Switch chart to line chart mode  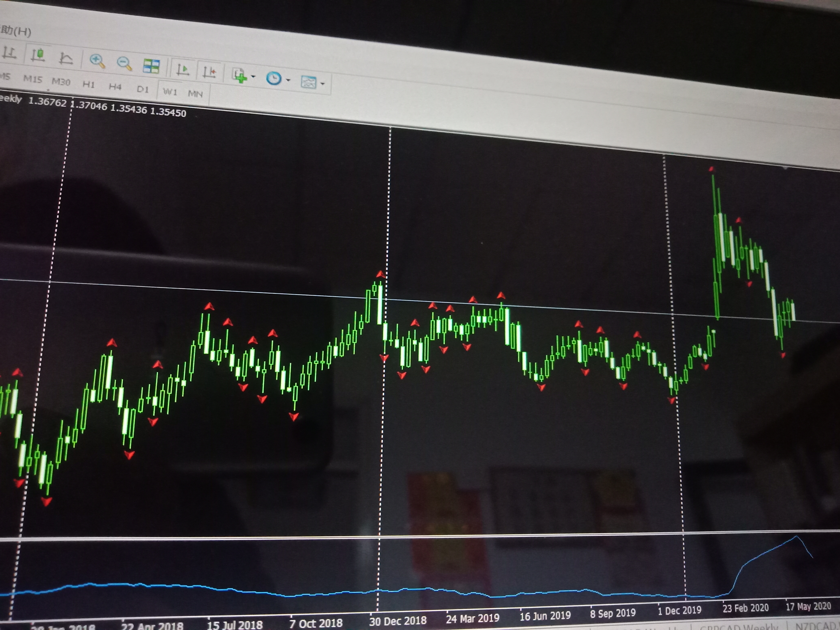(66, 58)
